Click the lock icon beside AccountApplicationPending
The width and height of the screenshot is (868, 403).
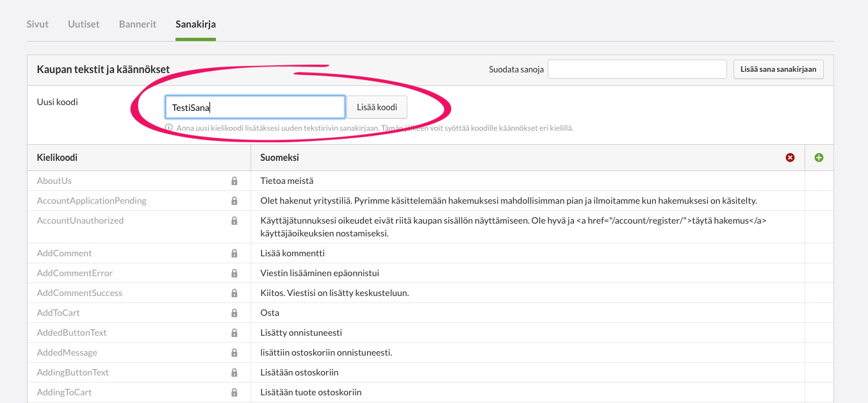coord(234,201)
